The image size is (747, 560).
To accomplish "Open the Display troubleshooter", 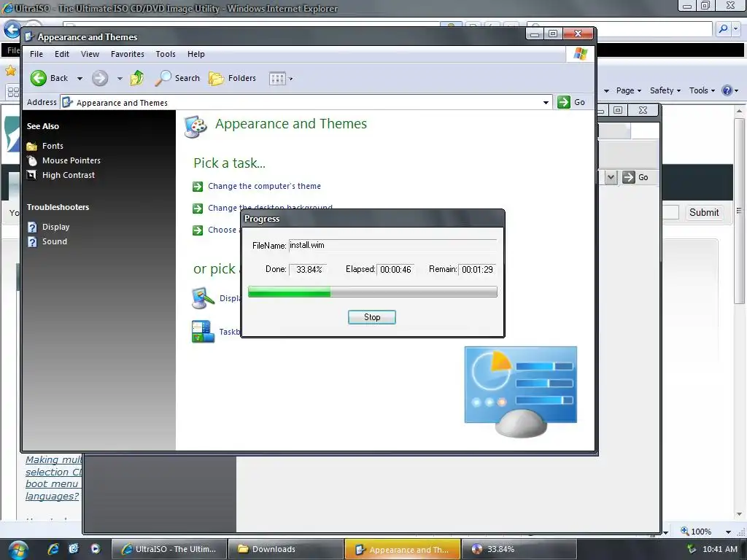I will (55, 227).
